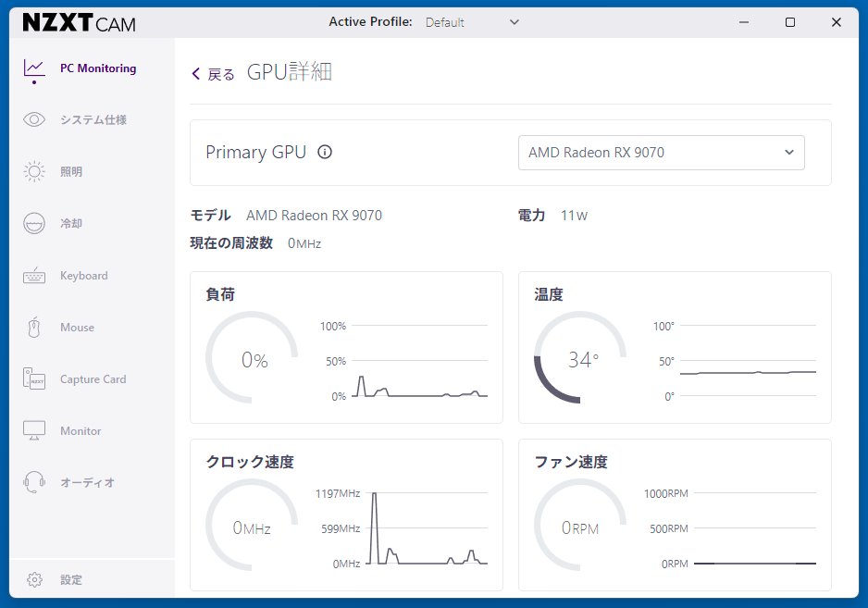Open Capture Card section
Screen dimensions: 868x608
[x=93, y=378]
